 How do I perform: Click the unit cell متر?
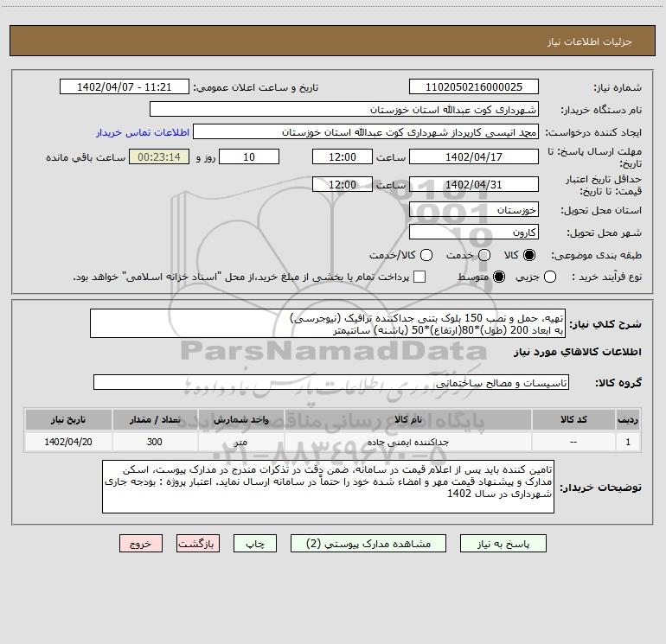pyautogui.click(x=240, y=442)
